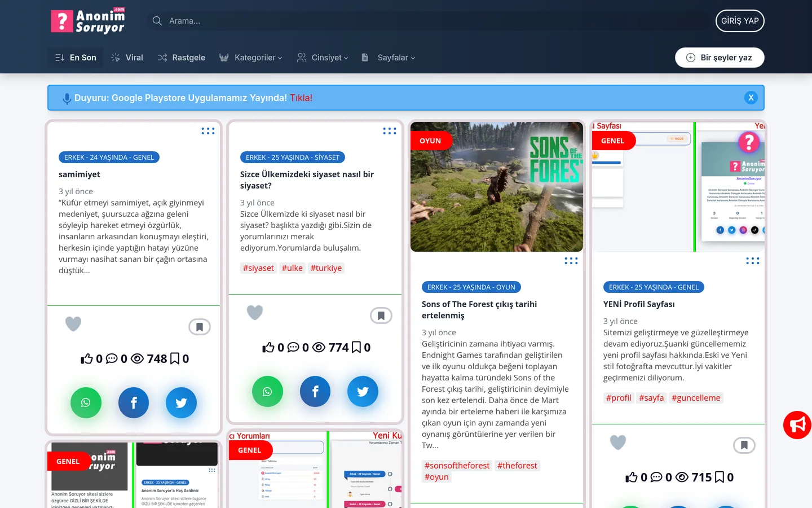
Task: Click the #sayfa hashtag
Action: pos(651,398)
